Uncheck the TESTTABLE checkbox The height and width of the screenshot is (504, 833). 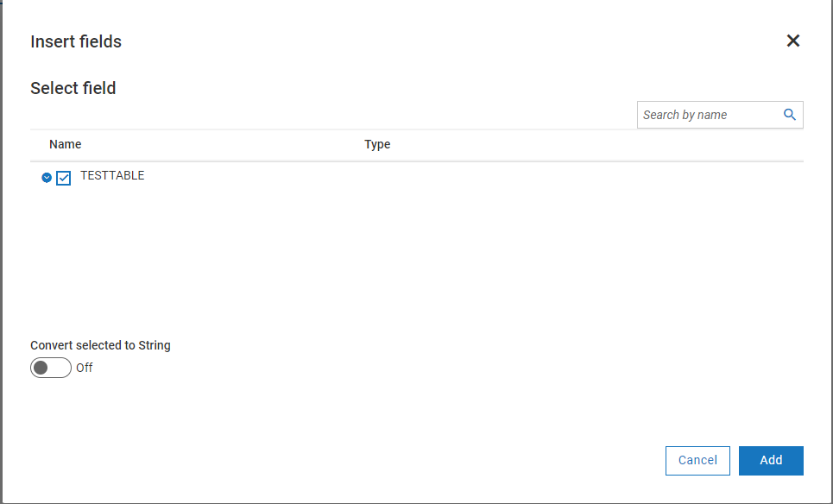[x=63, y=179]
